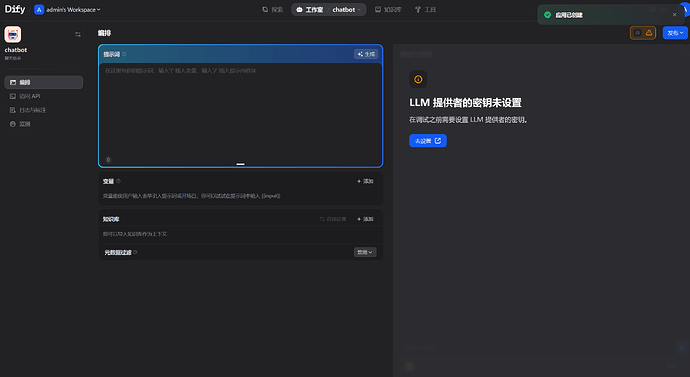Open 日志与标注 (Logs & Annotations) in the sidebar

coord(44,110)
